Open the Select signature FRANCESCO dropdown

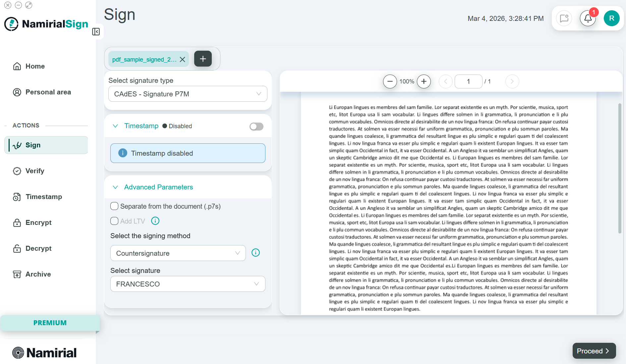188,284
